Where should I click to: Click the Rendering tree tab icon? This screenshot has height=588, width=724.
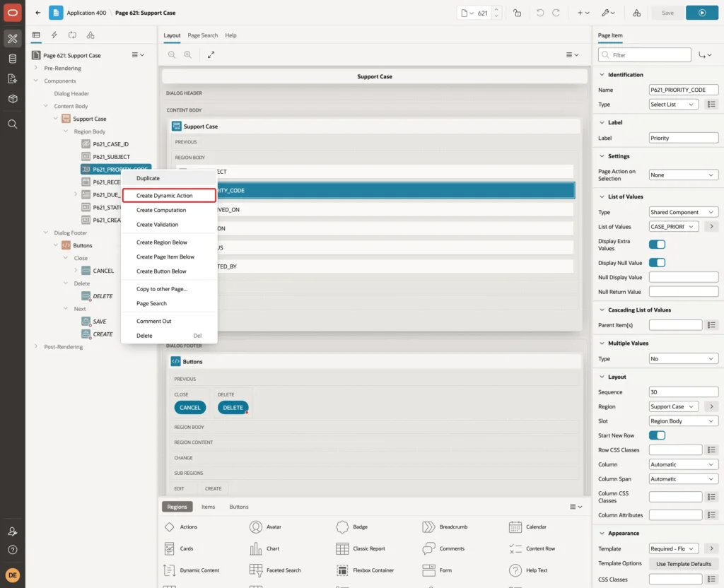37,35
